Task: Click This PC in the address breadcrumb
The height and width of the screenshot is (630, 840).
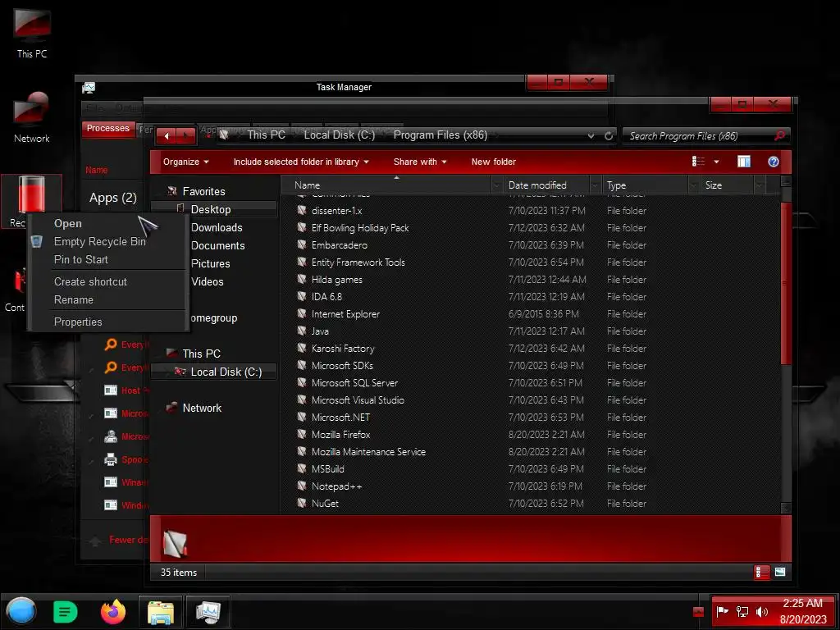Action: [266, 135]
